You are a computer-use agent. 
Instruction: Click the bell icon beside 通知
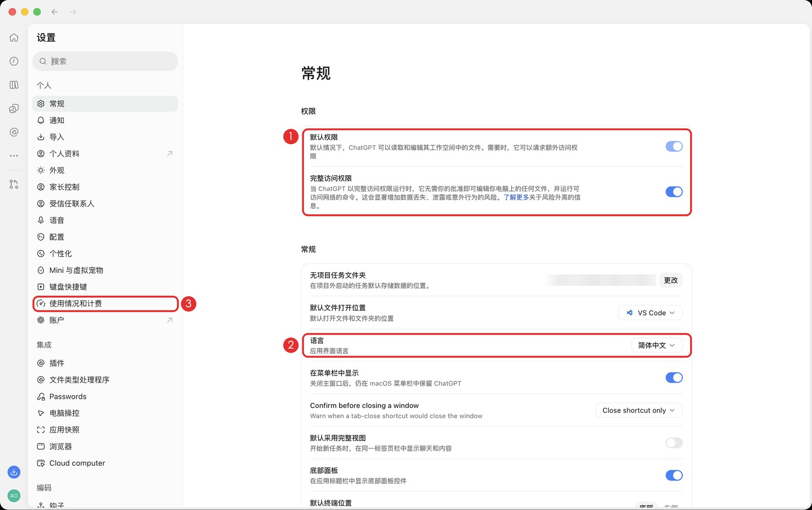click(x=41, y=120)
